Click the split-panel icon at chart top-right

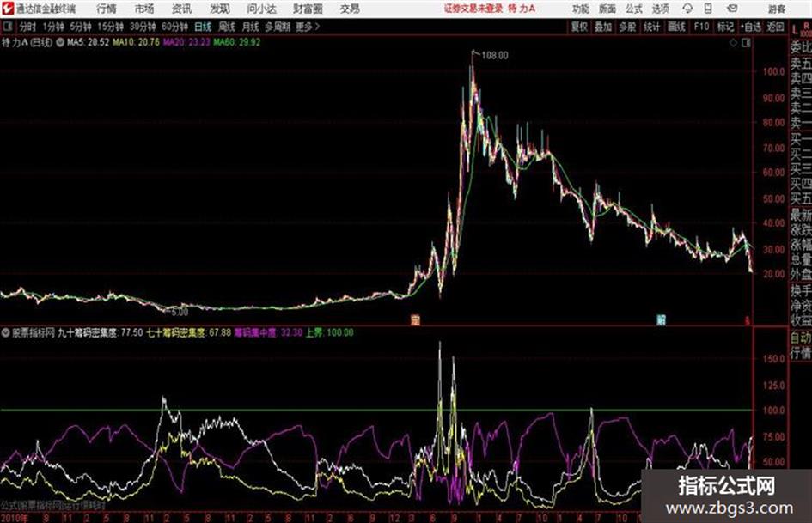746,43
